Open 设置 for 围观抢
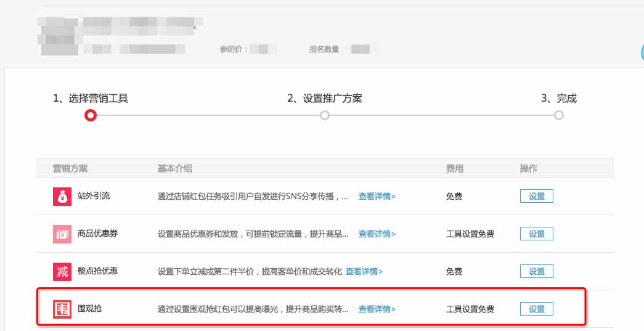 [x=536, y=309]
